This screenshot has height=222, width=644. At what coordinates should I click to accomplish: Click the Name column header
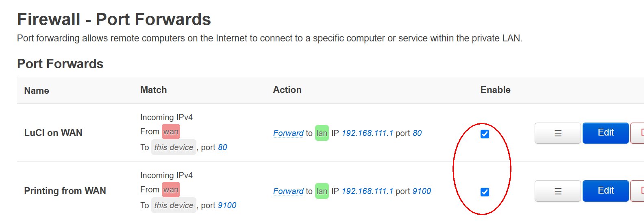point(37,91)
